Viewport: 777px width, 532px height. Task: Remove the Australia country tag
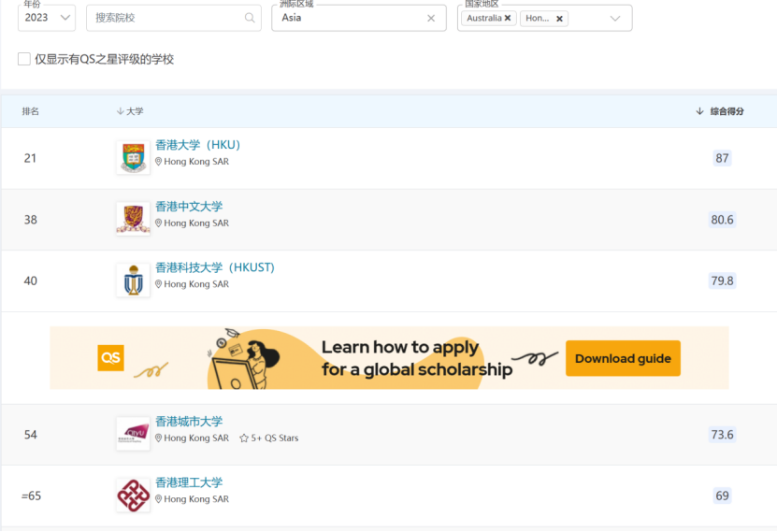508,18
